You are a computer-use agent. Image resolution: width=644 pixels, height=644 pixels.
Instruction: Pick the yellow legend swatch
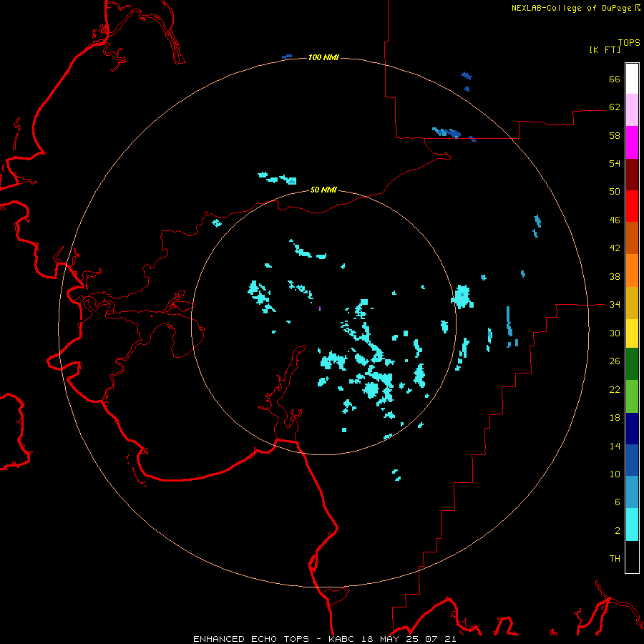[x=632, y=333]
